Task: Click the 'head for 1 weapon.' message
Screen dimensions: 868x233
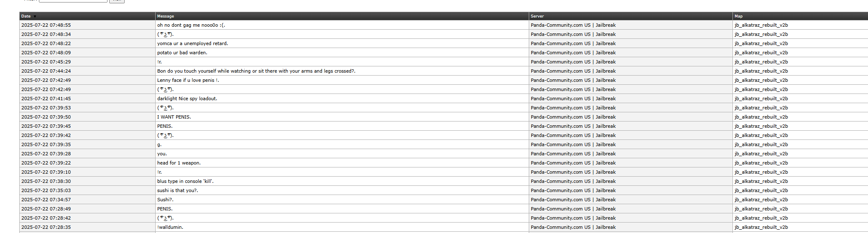Action: coord(179,163)
